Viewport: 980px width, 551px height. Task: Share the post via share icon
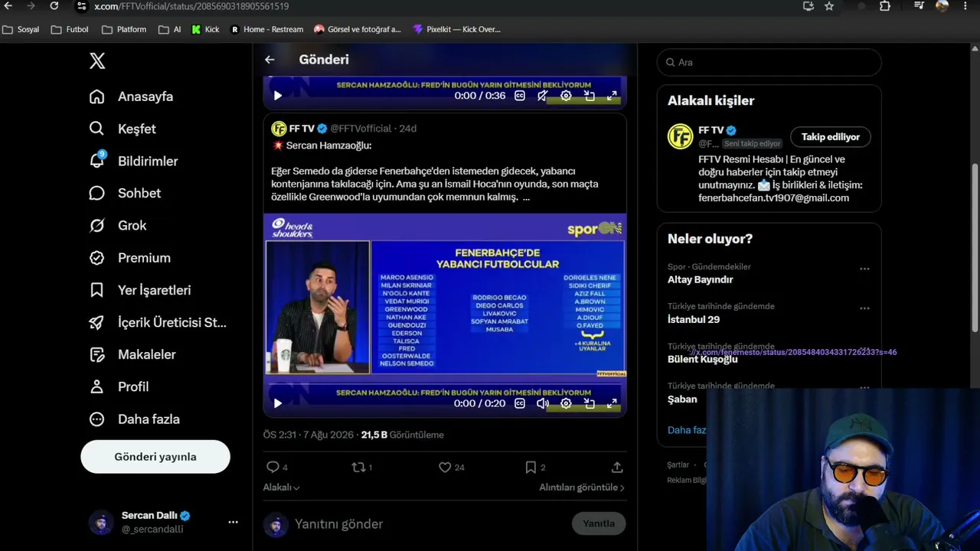point(617,467)
